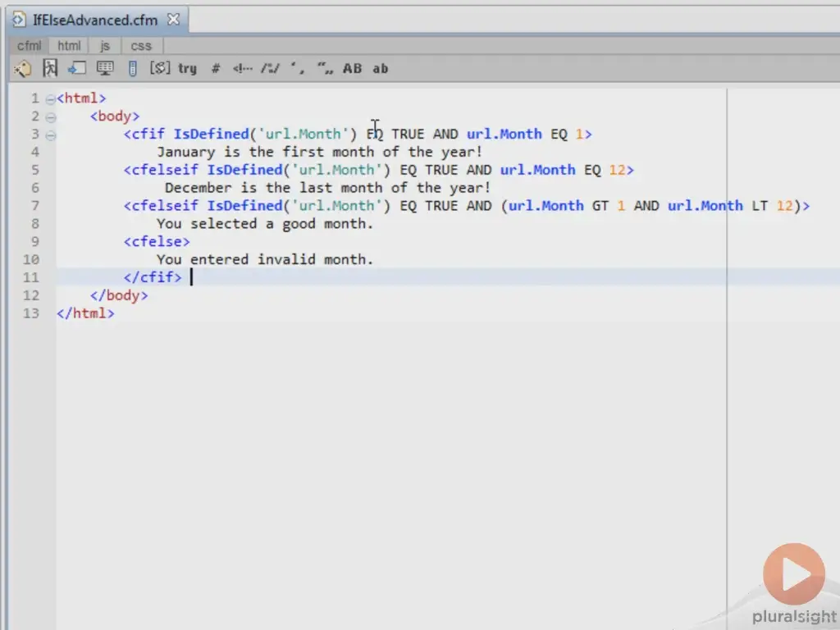Click the opening <html> tag text
This screenshot has height=630, width=840.
click(81, 98)
